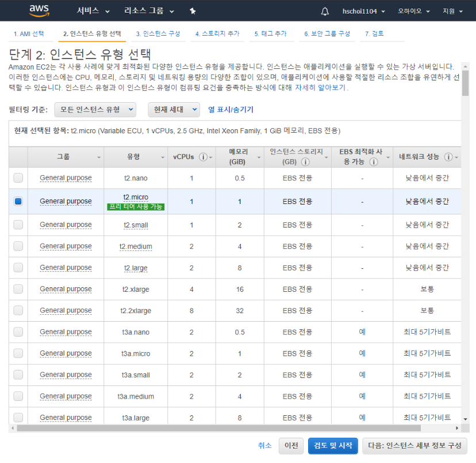The width and height of the screenshot is (476, 463).
Task: Click the 검토 및 시작 button
Action: click(333, 446)
